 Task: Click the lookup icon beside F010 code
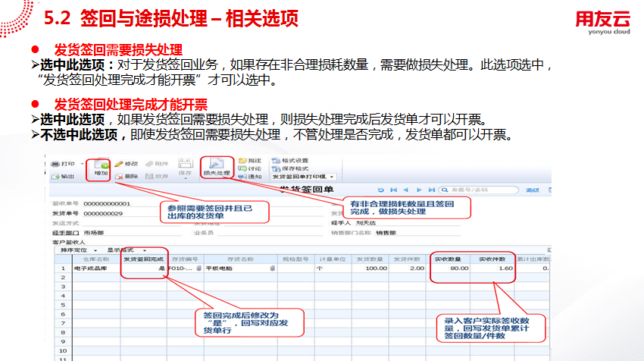[x=199, y=268]
